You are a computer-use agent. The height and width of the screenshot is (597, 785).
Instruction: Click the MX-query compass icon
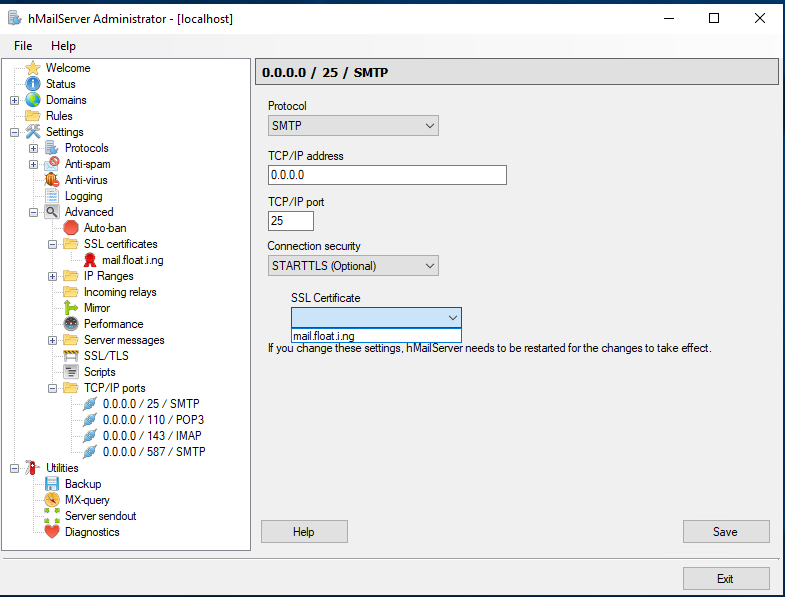(52, 500)
